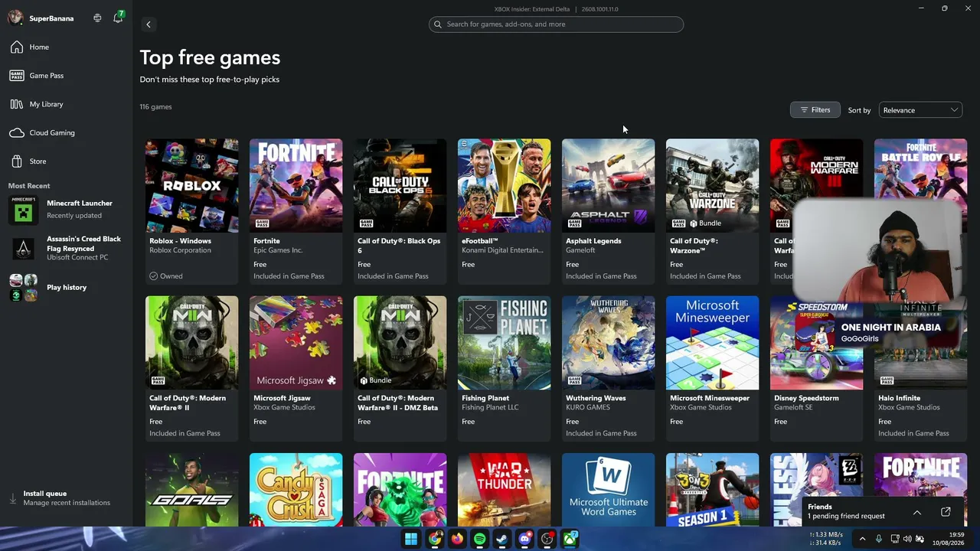Open Minecraft Launcher from Most Recent
980x551 pixels.
66,210
